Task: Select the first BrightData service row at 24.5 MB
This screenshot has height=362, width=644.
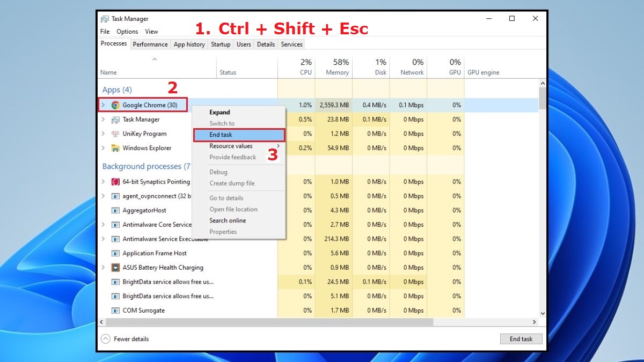Action: tap(318, 282)
